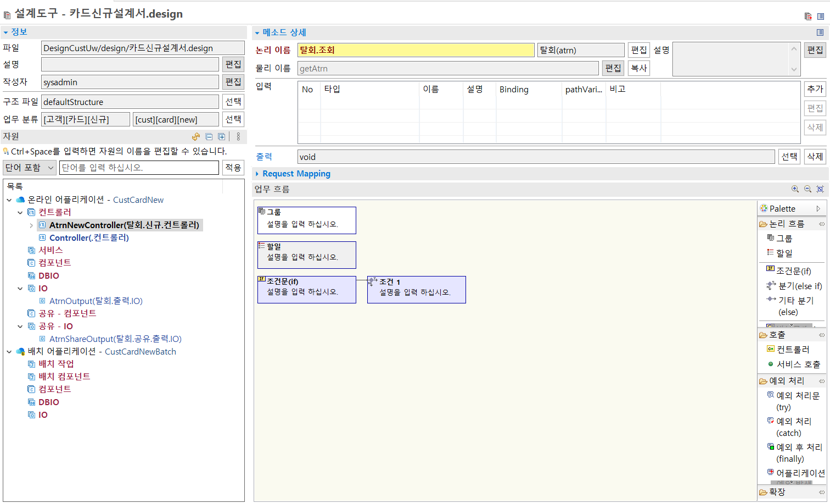The image size is (830, 503).
Task: Click the 그룹 node on the flow canvas
Action: 306,220
